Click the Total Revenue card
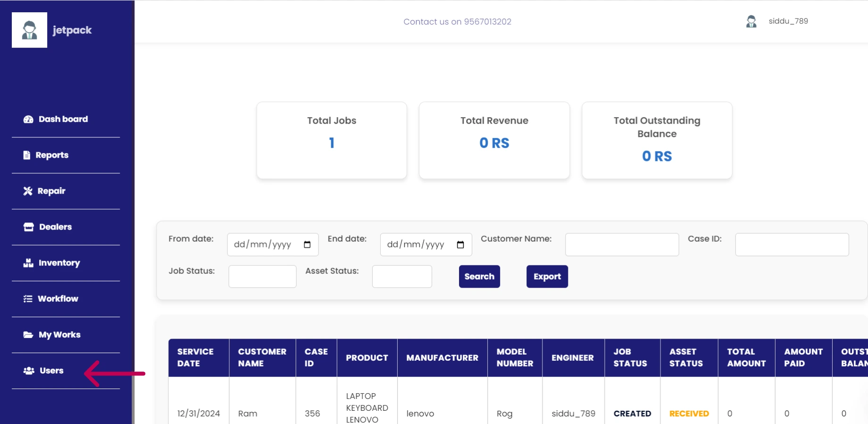 [494, 140]
